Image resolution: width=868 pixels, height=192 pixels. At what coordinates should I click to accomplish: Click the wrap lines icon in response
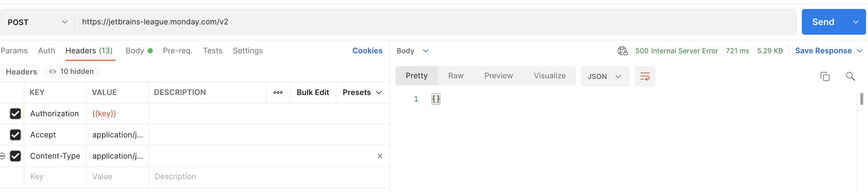645,76
